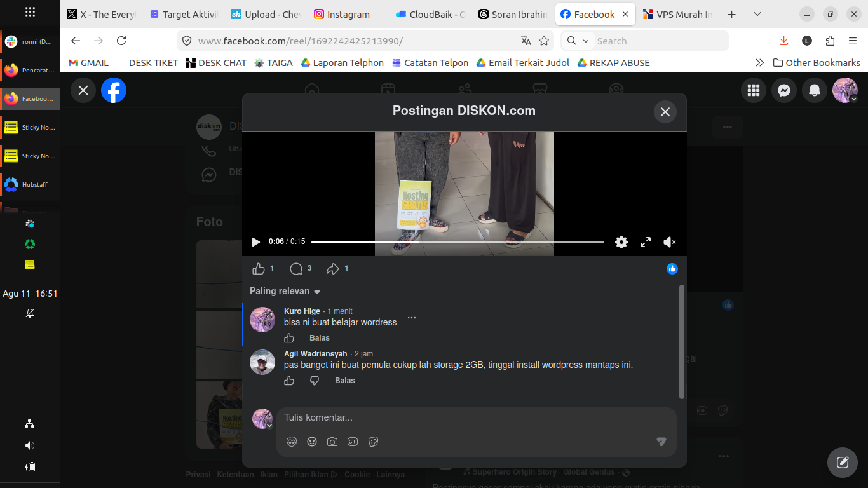Switch commenting profile via small avatar
The height and width of the screenshot is (488, 868).
[262, 419]
